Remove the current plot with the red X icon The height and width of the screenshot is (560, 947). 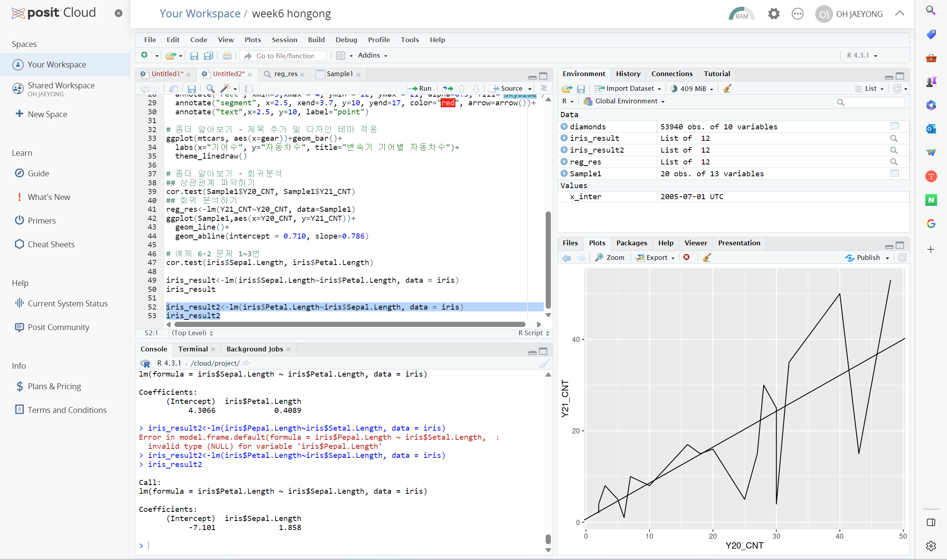pyautogui.click(x=687, y=258)
